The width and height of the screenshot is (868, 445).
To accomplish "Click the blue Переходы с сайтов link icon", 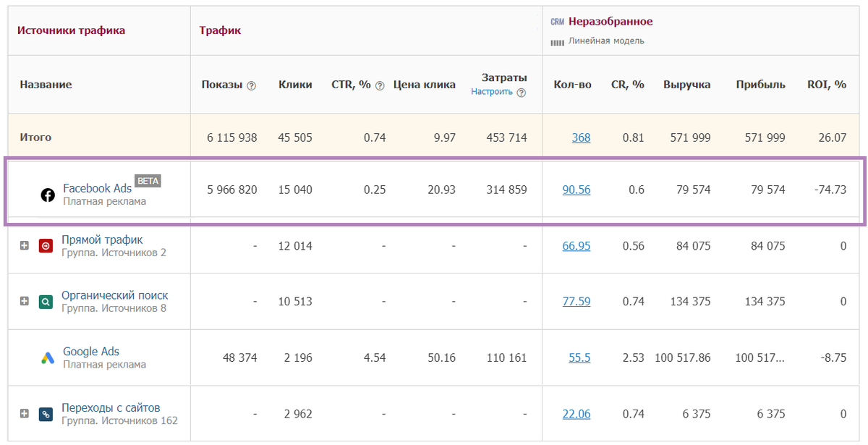I will pyautogui.click(x=46, y=414).
